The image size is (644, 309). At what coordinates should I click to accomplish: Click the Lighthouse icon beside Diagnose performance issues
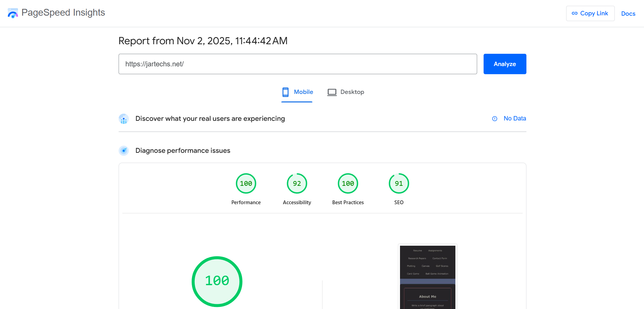pos(124,150)
